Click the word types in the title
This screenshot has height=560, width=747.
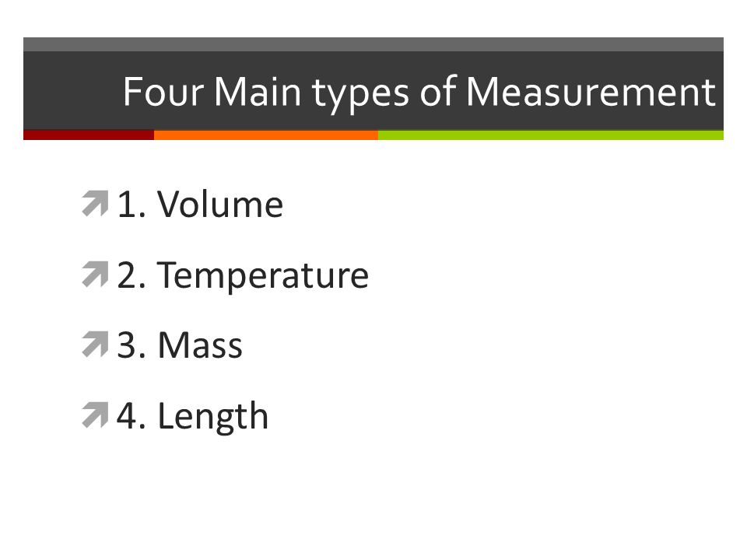click(x=360, y=95)
